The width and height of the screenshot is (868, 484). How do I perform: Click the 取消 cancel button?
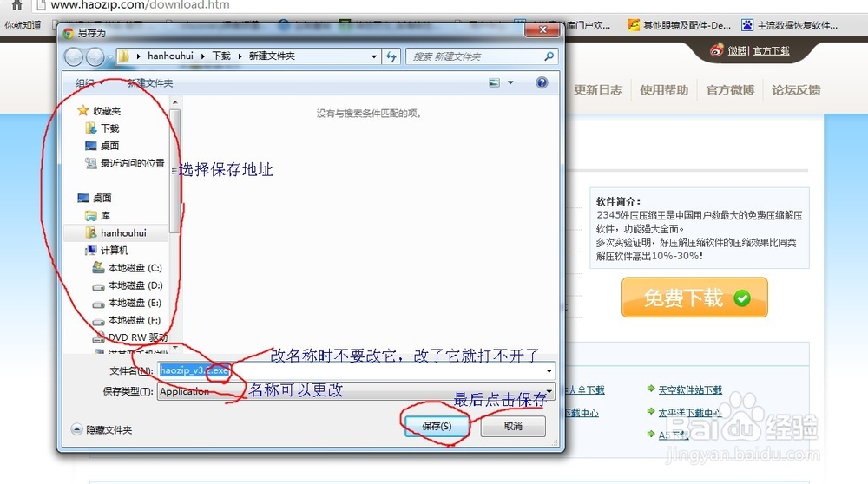coord(513,426)
